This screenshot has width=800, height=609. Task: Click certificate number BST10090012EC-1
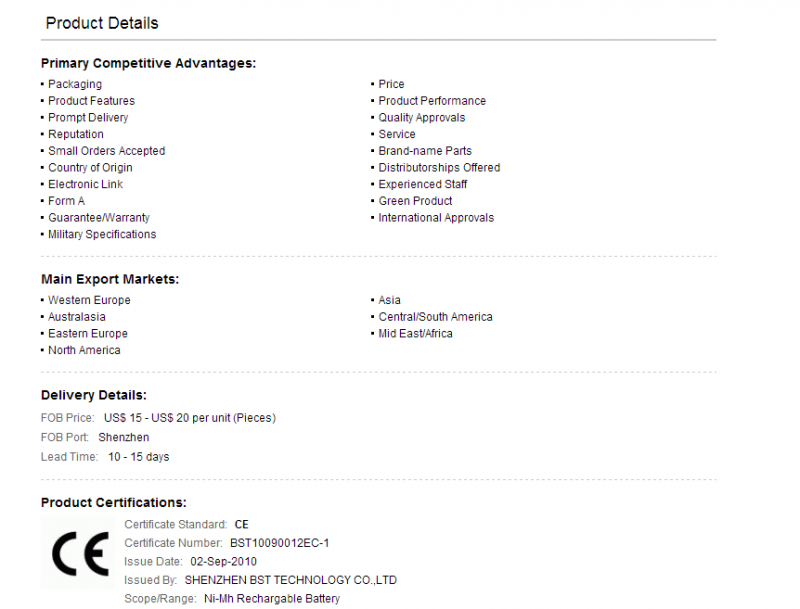[280, 543]
